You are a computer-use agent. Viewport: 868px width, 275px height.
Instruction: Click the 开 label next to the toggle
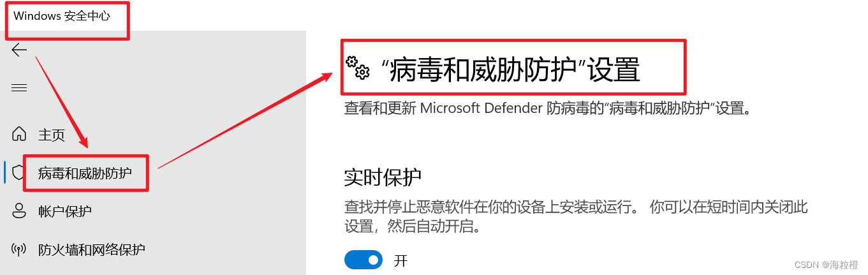pyautogui.click(x=401, y=260)
